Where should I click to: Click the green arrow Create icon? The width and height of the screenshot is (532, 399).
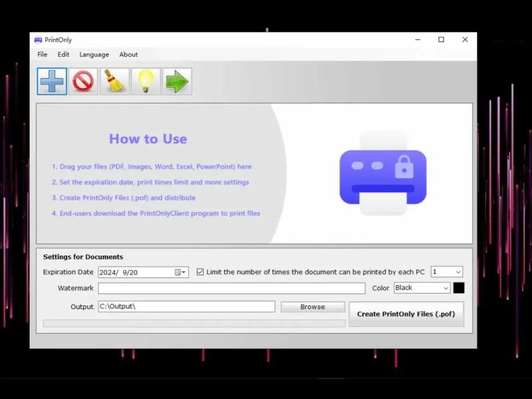pyautogui.click(x=177, y=81)
